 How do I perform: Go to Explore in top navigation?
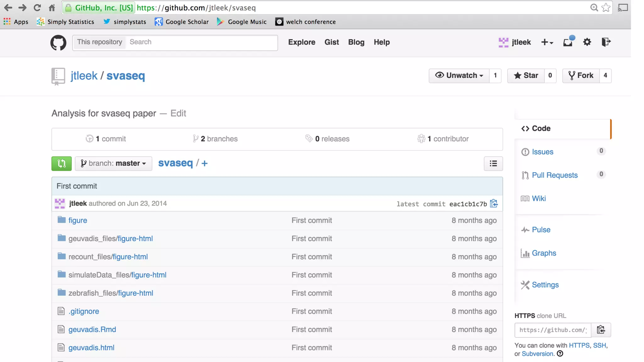click(x=302, y=42)
